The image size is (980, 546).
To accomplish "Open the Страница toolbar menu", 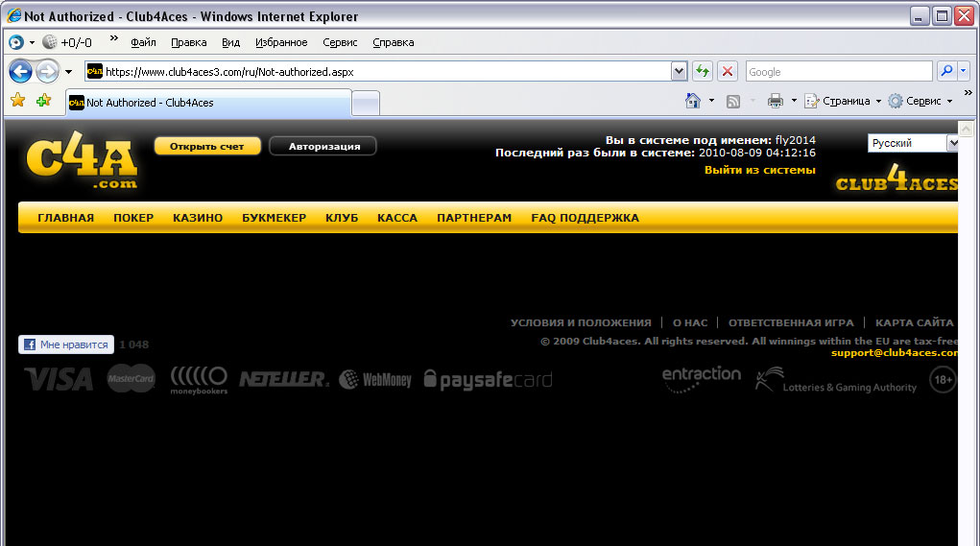I will pos(843,101).
